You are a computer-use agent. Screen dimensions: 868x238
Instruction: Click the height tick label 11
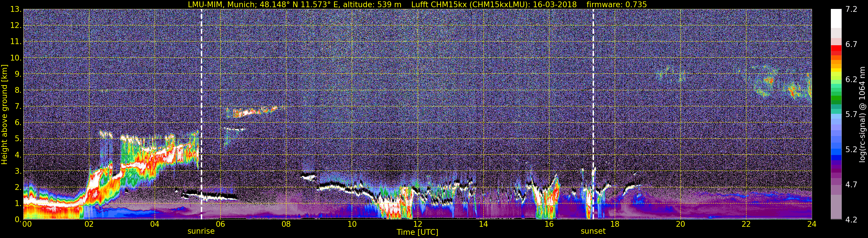coord(16,42)
